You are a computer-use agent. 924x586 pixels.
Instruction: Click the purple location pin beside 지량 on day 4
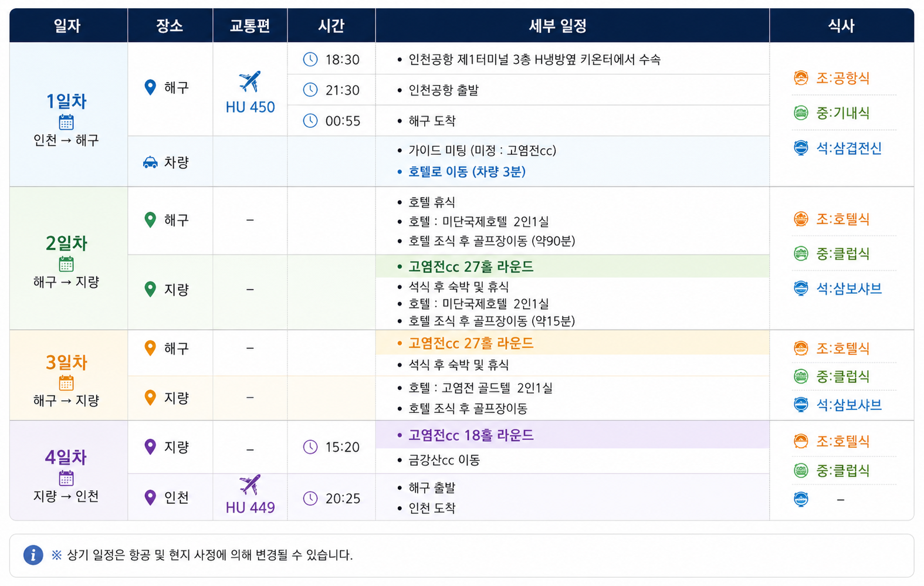[x=150, y=447]
